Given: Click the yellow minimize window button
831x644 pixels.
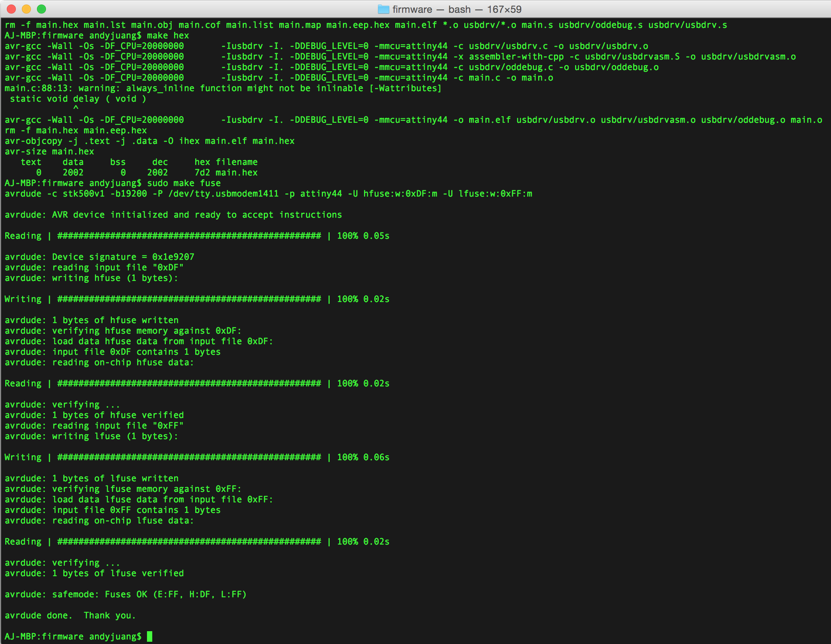Looking at the screenshot, I should pyautogui.click(x=26, y=9).
